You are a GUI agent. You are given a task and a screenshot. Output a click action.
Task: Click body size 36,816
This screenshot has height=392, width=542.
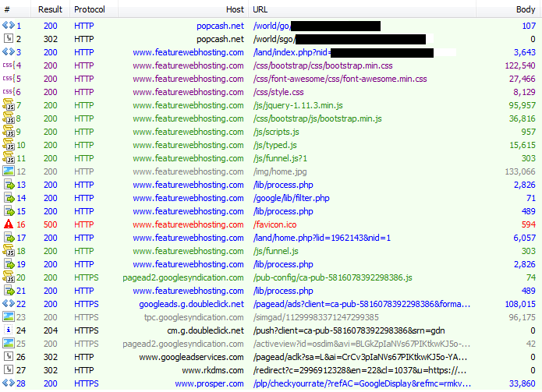click(522, 118)
